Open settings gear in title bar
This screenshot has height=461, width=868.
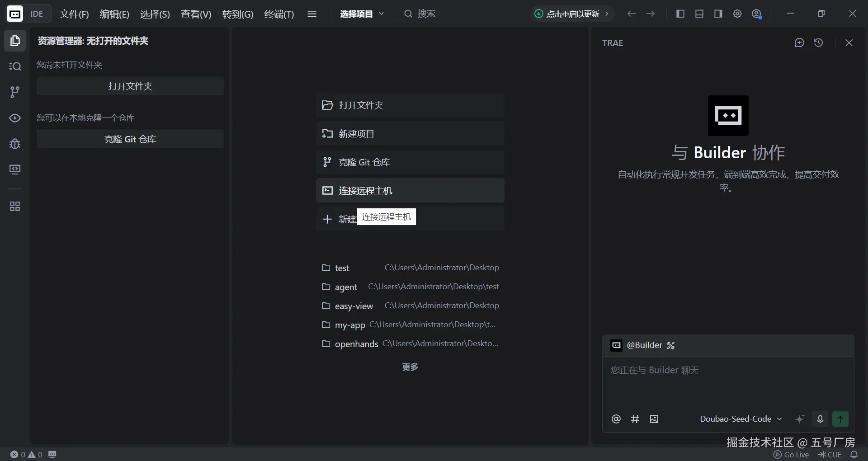(737, 14)
